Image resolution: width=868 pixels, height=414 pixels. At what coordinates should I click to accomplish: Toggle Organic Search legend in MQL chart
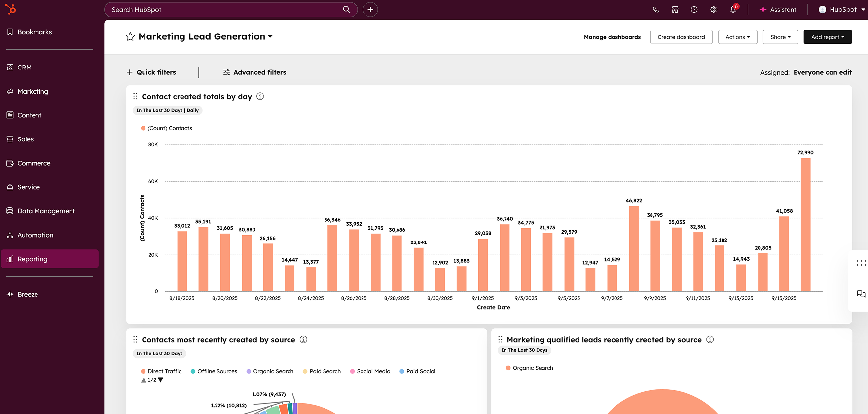pos(530,368)
